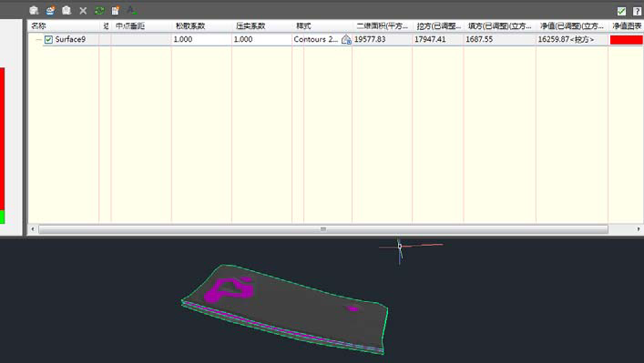Screen dimensions: 644x363
Task: Click the 19577.83 area value
Action: point(370,39)
